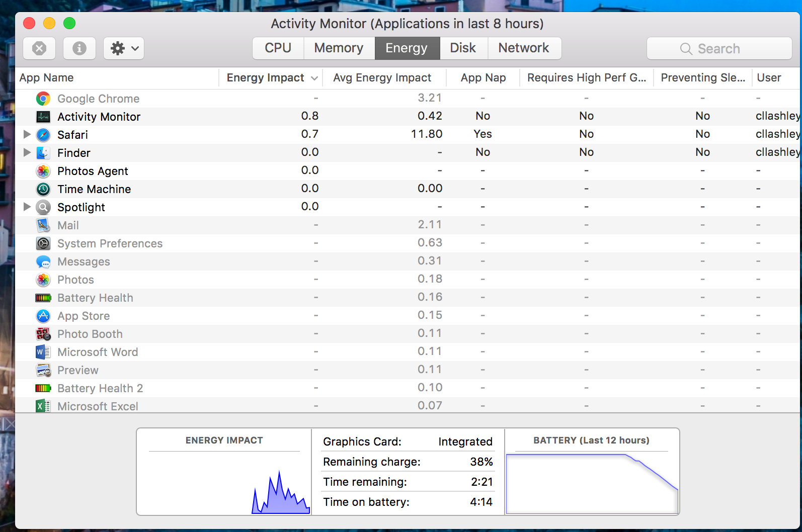The width and height of the screenshot is (802, 532).
Task: Select the Energy tab
Action: click(x=407, y=48)
